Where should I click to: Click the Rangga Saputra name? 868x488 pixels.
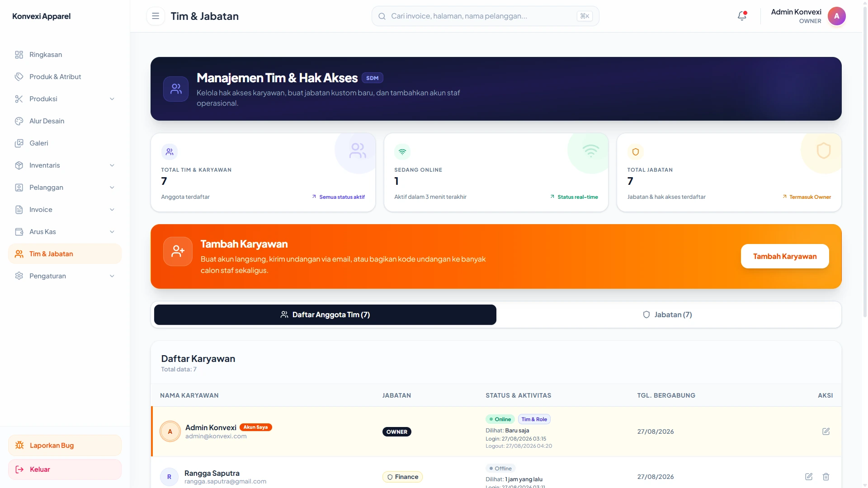click(x=212, y=473)
